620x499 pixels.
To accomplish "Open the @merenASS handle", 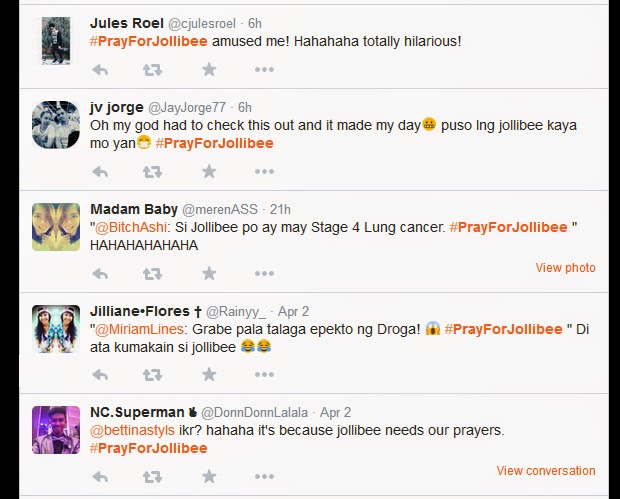I will 220,209.
